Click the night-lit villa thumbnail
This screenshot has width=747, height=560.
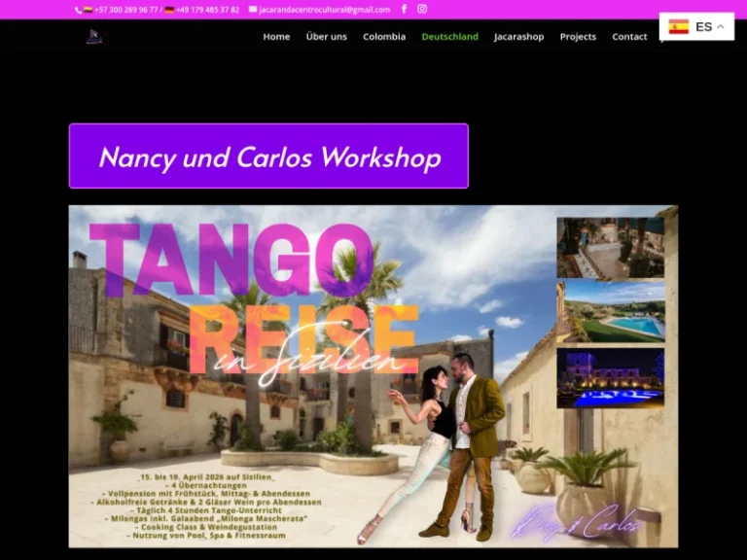[x=611, y=377]
